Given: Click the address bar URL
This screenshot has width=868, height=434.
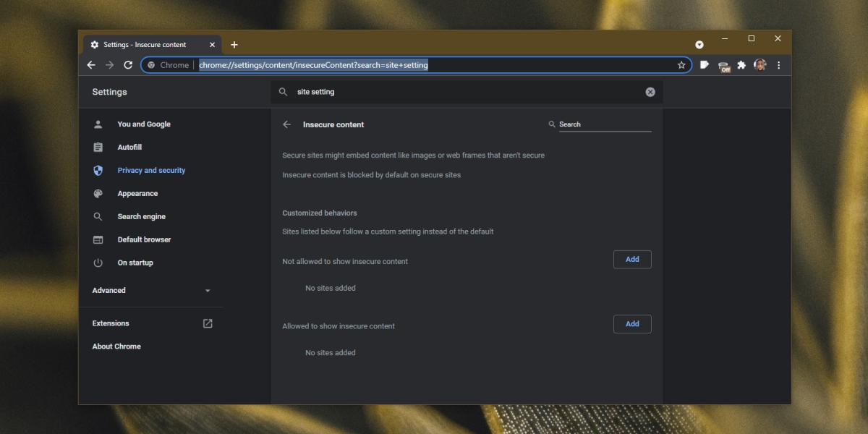Looking at the screenshot, I should point(313,65).
